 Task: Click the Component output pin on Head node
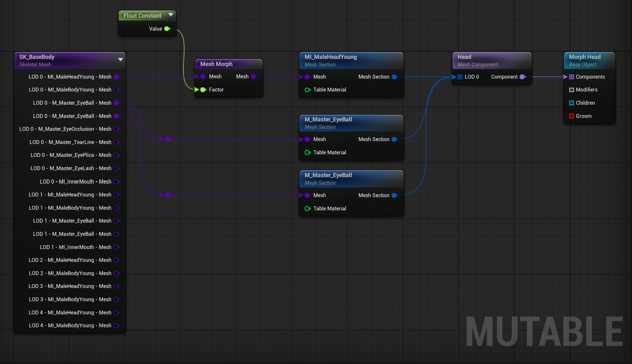tap(522, 77)
